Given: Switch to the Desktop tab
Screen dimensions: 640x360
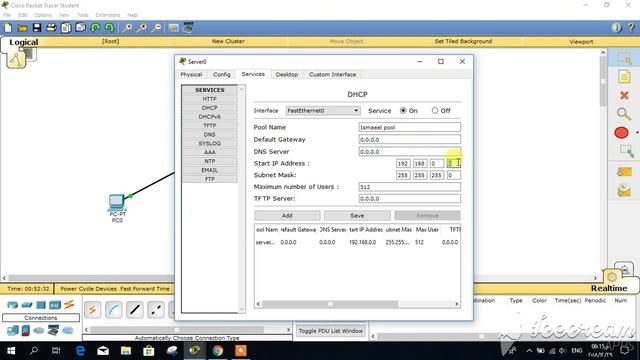Looking at the screenshot, I should 287,75.
